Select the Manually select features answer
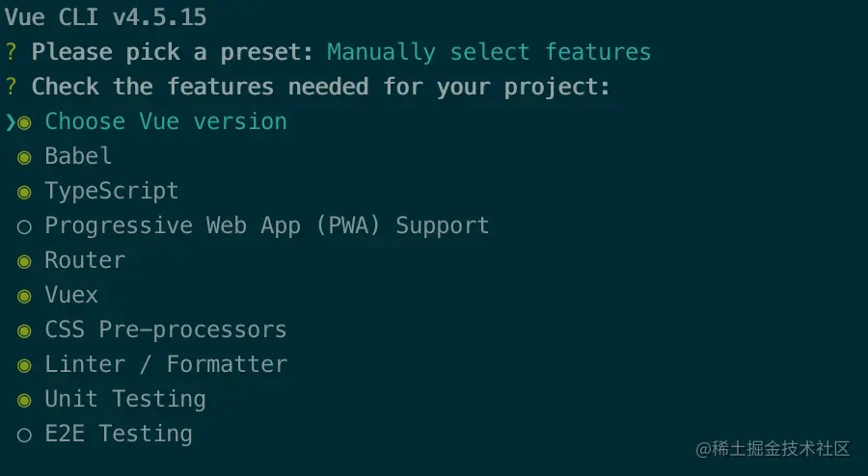This screenshot has width=868, height=476. pos(489,52)
